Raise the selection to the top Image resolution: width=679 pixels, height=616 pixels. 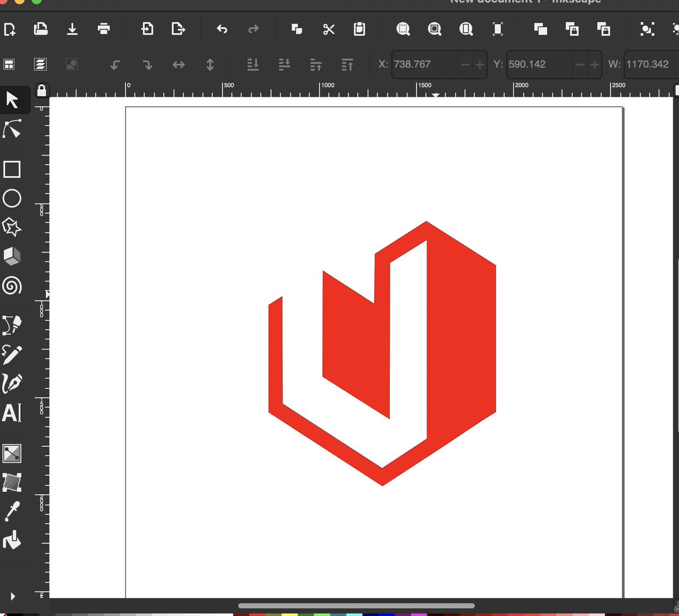click(x=347, y=65)
